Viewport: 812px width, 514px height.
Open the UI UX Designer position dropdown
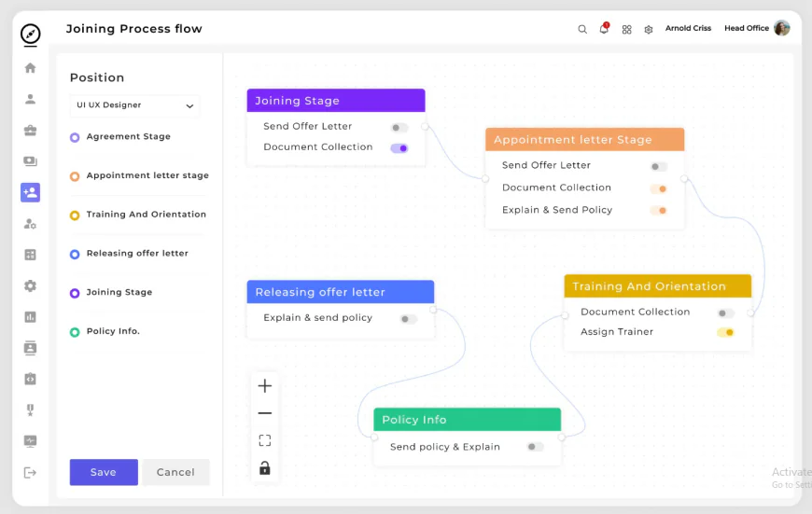pos(134,105)
